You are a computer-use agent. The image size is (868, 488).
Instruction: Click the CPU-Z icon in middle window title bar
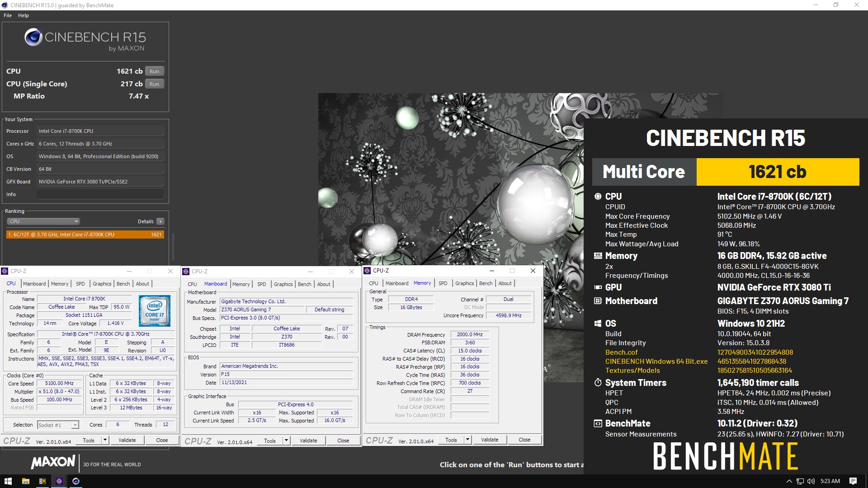tap(186, 272)
